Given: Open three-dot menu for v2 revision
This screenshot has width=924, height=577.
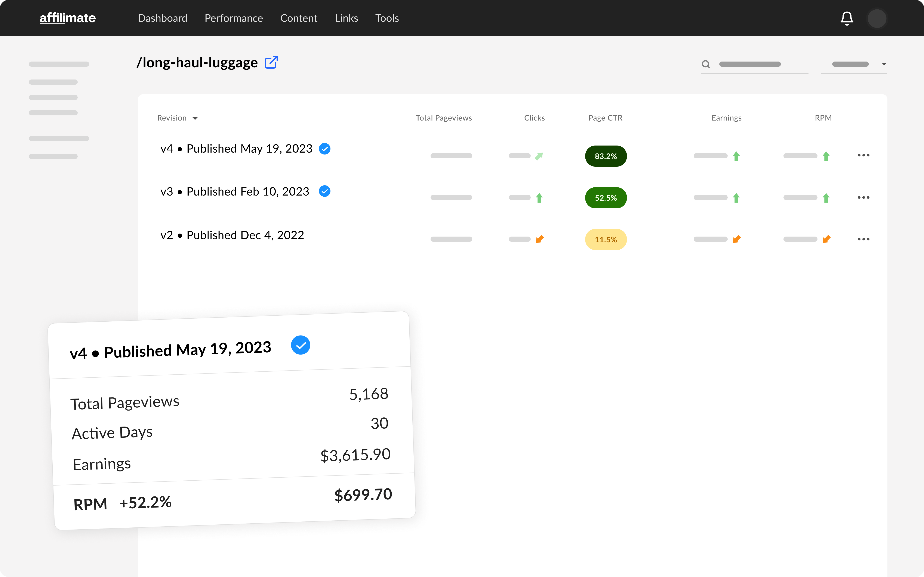Looking at the screenshot, I should click(863, 239).
